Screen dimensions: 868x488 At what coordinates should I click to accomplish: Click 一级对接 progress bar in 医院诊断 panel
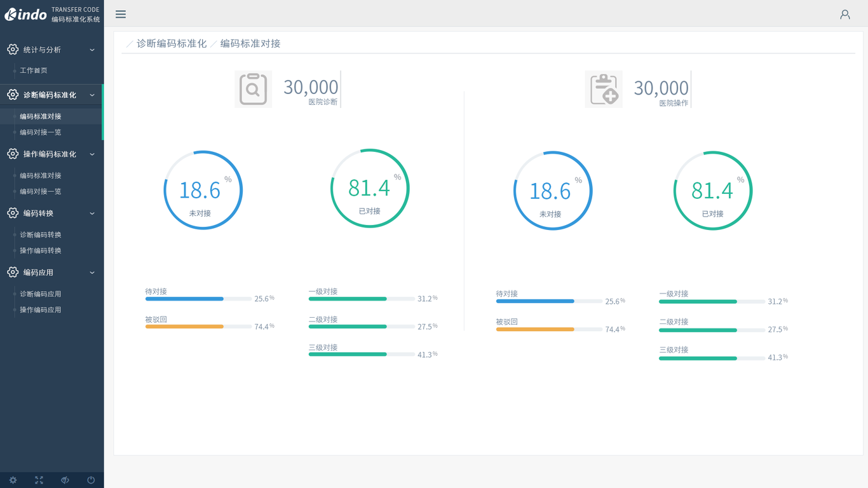[x=362, y=299]
